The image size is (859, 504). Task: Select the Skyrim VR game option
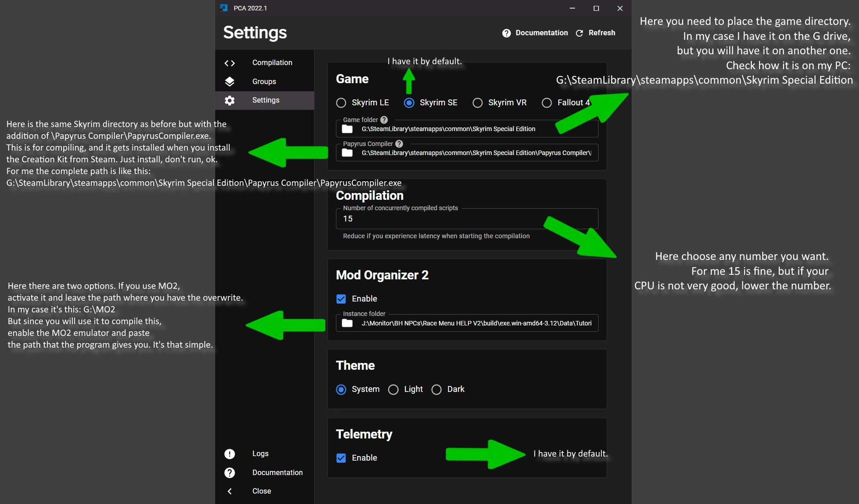coord(477,103)
